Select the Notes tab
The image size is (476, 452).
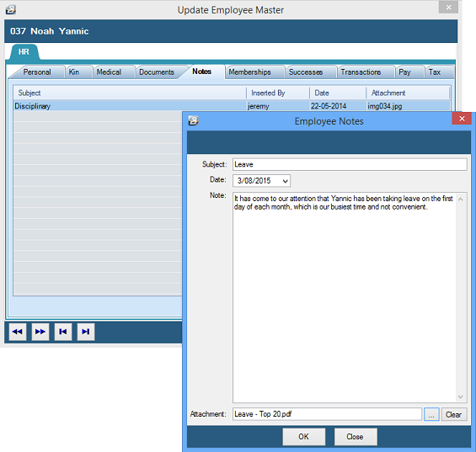[202, 72]
